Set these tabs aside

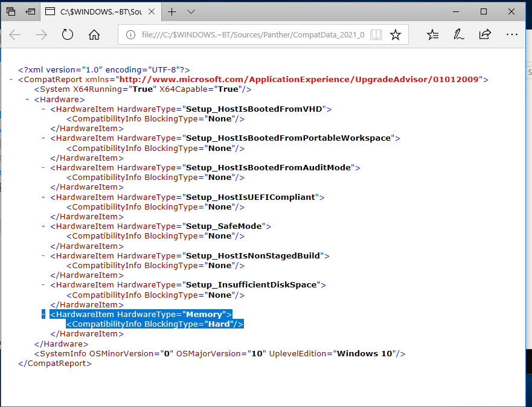(30, 11)
